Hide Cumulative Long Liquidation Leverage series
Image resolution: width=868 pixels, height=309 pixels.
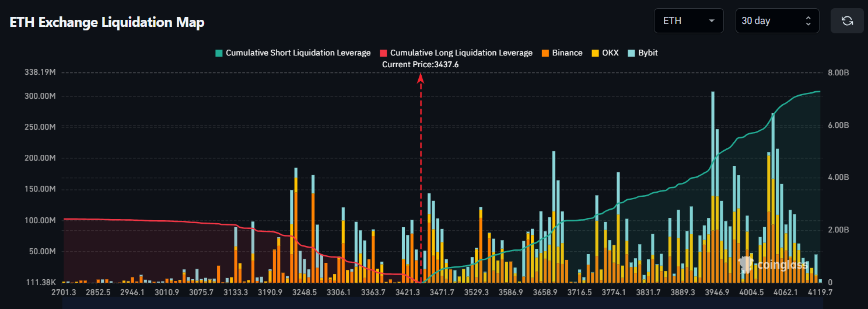pos(456,53)
